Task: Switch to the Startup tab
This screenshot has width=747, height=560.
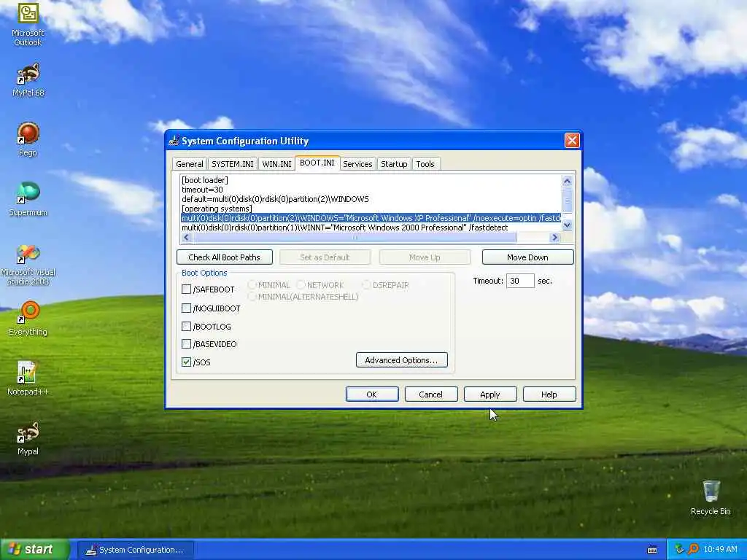Action: click(394, 164)
